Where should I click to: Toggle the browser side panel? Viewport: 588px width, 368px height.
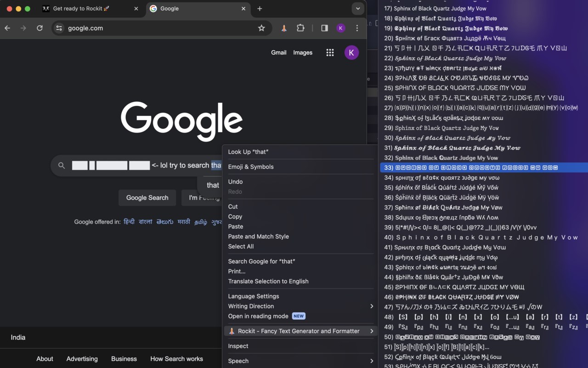(x=325, y=28)
